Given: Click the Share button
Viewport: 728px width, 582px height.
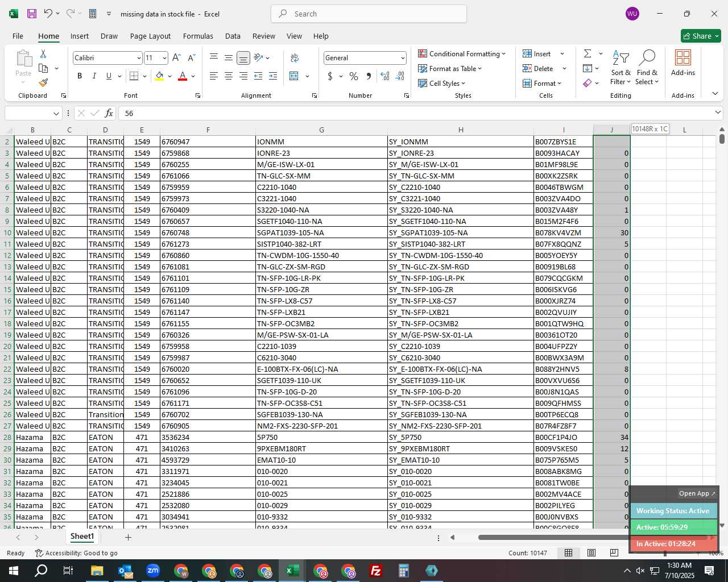Looking at the screenshot, I should (x=701, y=36).
